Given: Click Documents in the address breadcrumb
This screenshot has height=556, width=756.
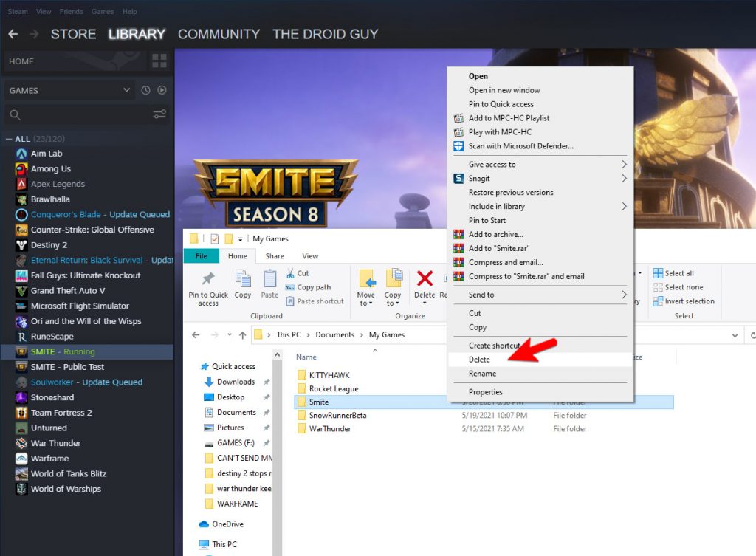Looking at the screenshot, I should point(334,335).
